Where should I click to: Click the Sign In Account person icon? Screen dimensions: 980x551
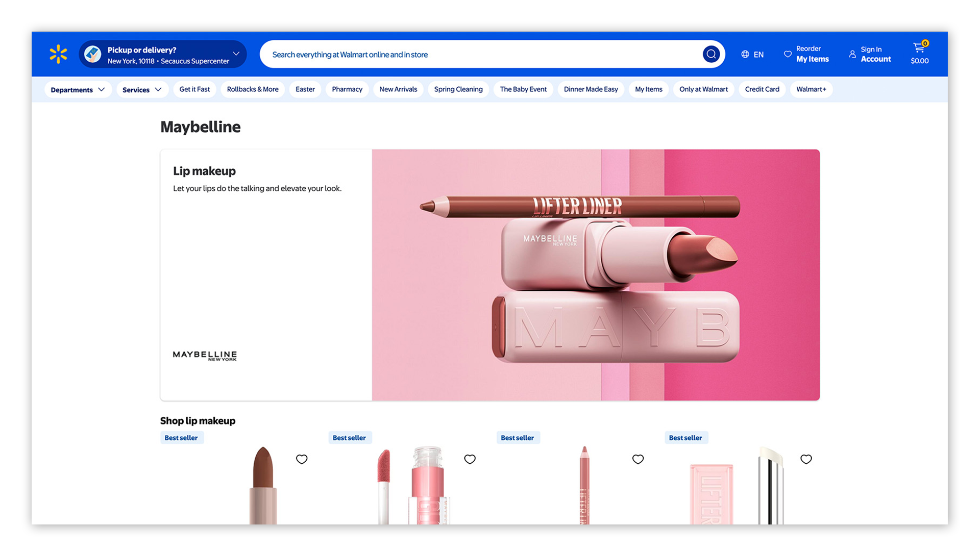[852, 54]
